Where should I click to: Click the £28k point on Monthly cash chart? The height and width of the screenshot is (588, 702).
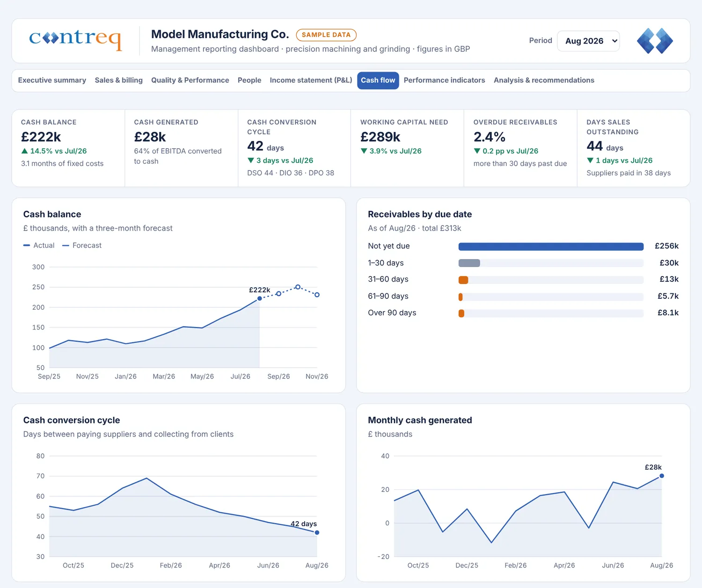[662, 476]
